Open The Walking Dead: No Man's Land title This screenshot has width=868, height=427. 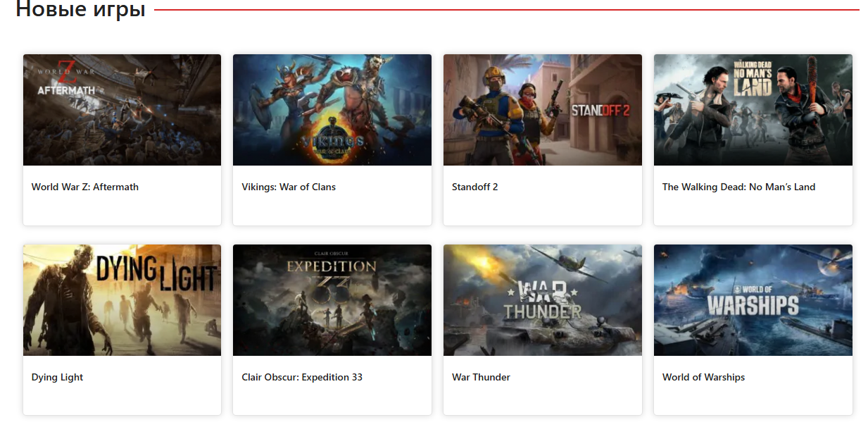coord(738,187)
